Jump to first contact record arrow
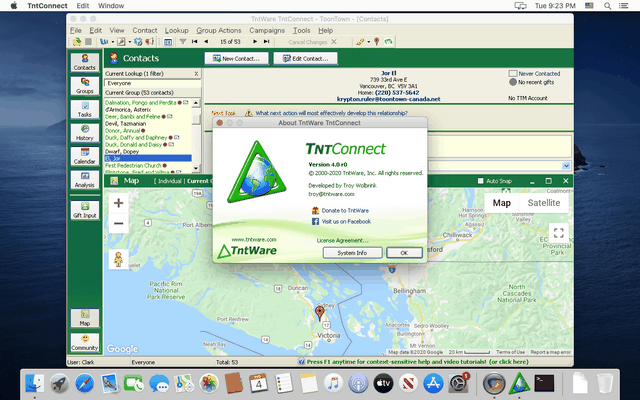 click(x=195, y=42)
